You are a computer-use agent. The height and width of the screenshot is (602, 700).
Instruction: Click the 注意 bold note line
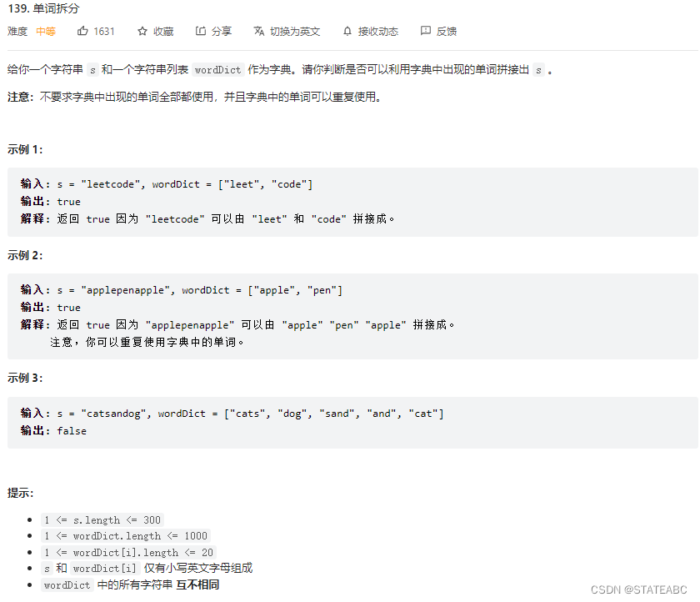click(194, 97)
